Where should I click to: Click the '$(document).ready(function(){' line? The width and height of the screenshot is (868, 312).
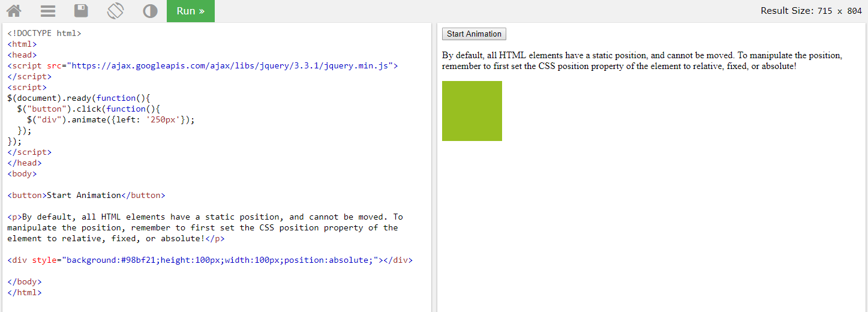click(x=79, y=98)
